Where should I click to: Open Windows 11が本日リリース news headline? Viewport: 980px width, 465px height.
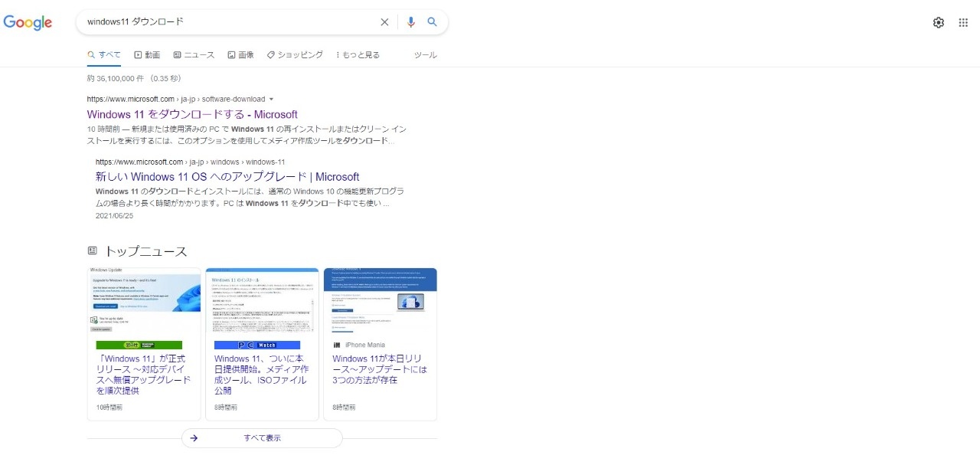pos(380,369)
